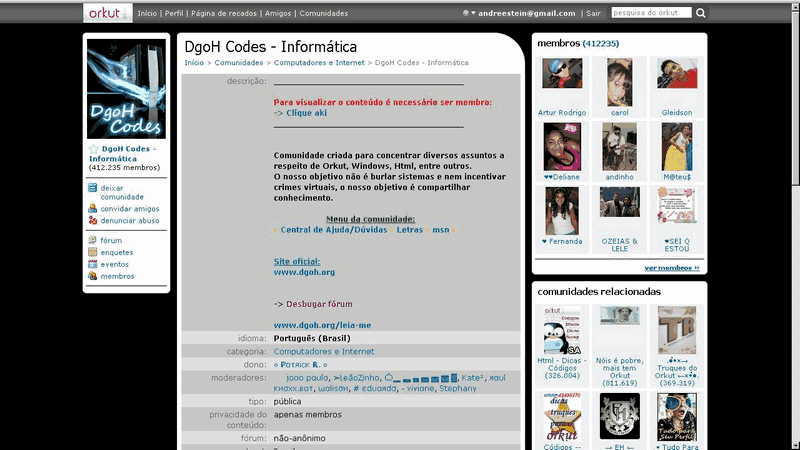Screen dimensions: 800x450
Task: Open www.dgoh.org/leia-me link
Action: [322, 325]
